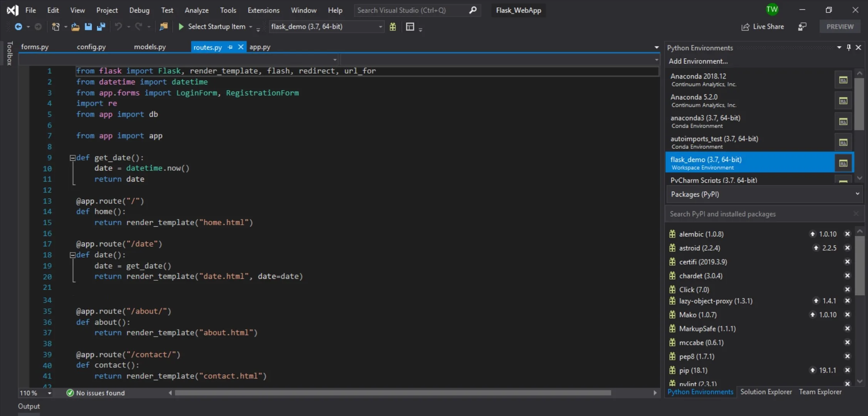Save the file using the floppy disk icon
Image resolution: width=868 pixels, height=416 pixels.
(x=89, y=27)
